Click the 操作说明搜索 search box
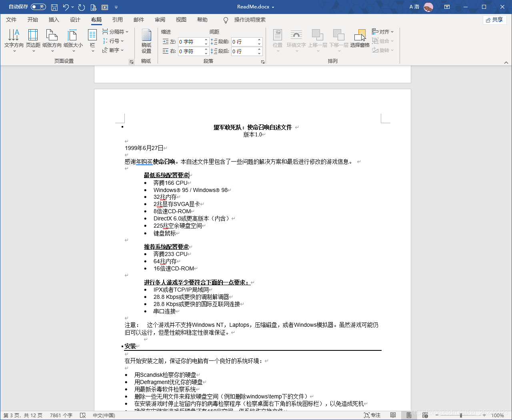The image size is (512, 420). click(250, 20)
